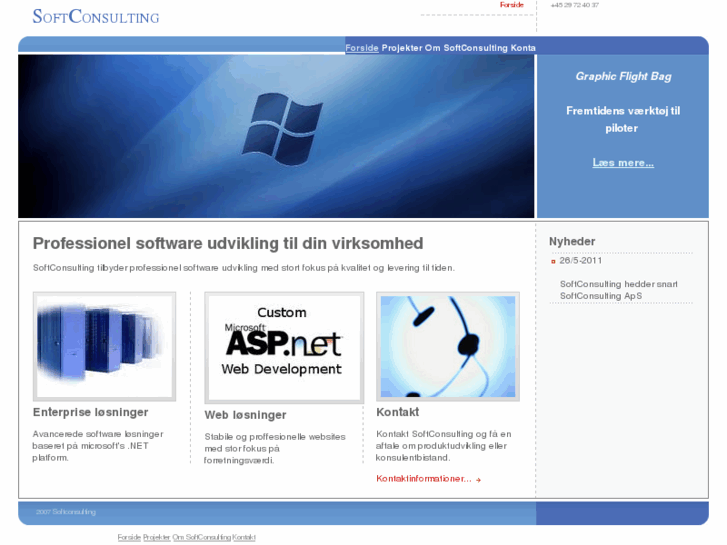Open the footer Projekter link

157,537
